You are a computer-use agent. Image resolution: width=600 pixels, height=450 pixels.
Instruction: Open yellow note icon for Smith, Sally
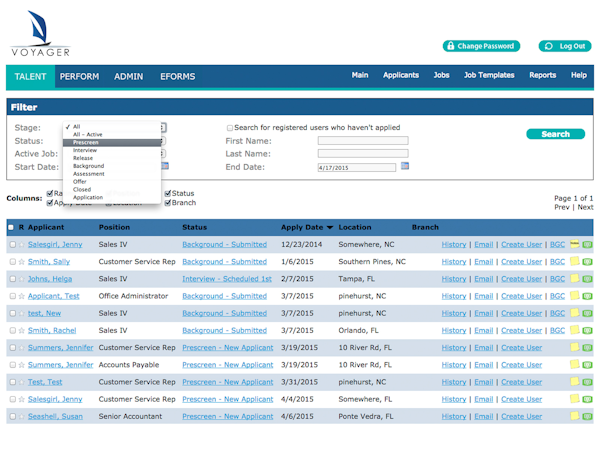(x=575, y=262)
